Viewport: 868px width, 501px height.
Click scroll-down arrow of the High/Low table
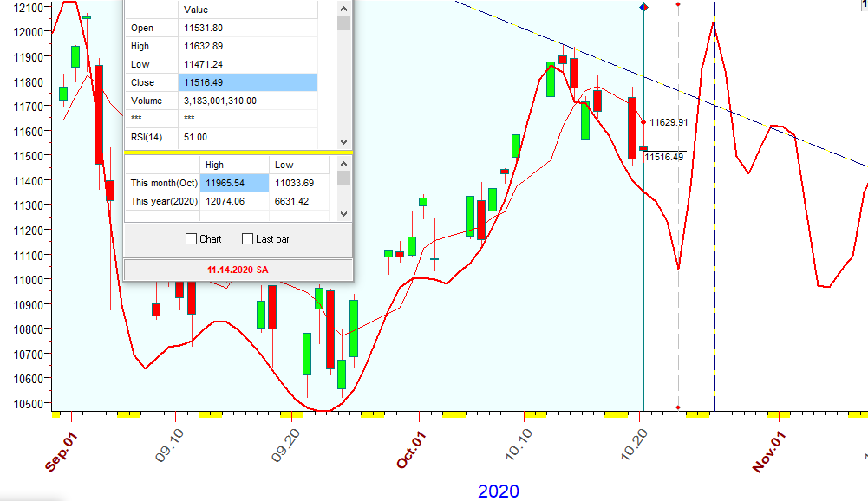(x=343, y=213)
